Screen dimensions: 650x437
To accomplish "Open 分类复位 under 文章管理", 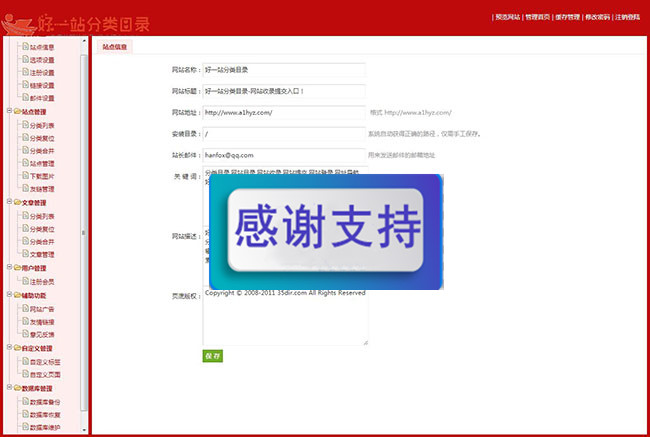I will coord(42,229).
